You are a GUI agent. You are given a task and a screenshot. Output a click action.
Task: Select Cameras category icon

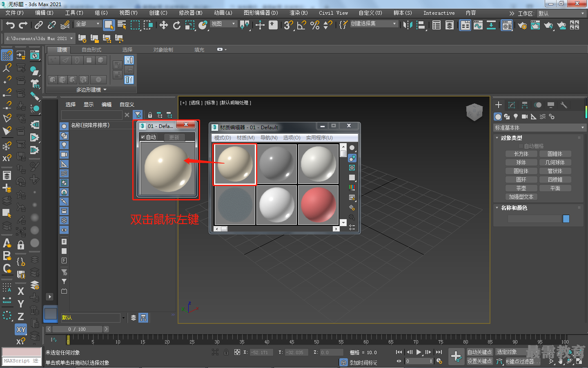pyautogui.click(x=525, y=117)
